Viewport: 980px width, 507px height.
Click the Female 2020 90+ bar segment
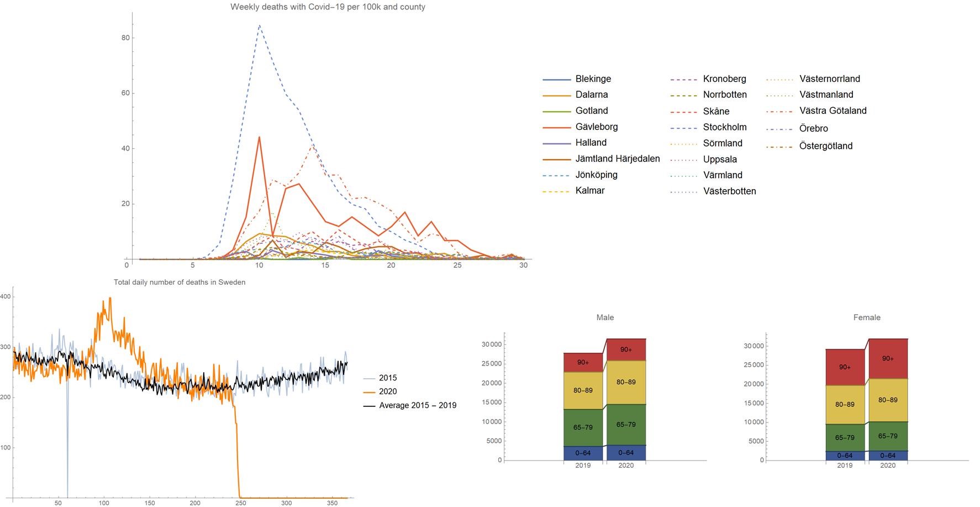coord(888,359)
